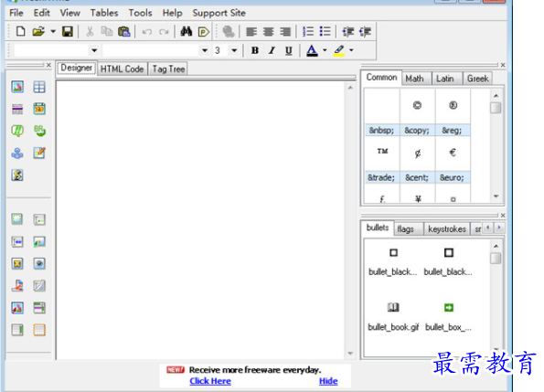Align text right

click(x=285, y=32)
